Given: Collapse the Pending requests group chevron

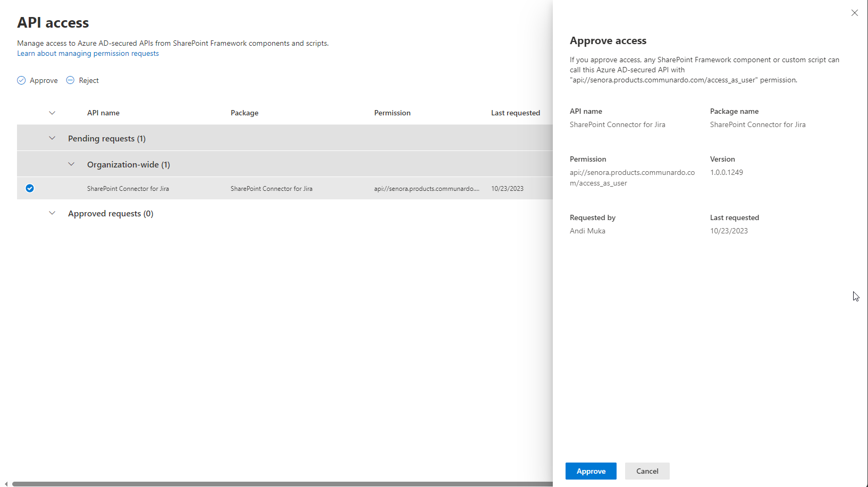Looking at the screenshot, I should pyautogui.click(x=52, y=138).
